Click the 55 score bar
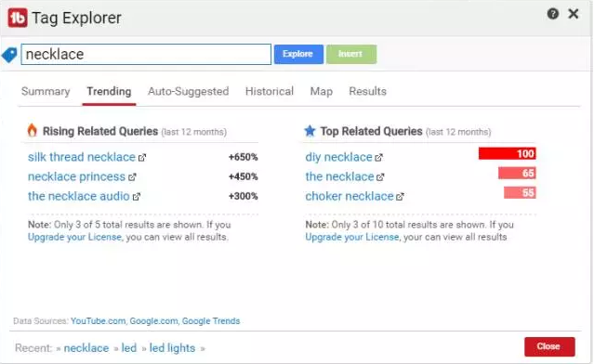 pos(520,192)
